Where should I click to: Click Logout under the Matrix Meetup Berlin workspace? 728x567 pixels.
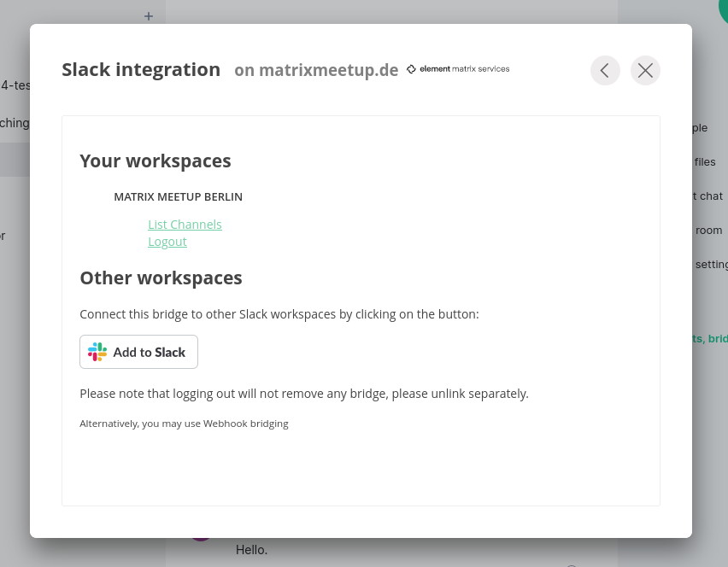(x=167, y=241)
